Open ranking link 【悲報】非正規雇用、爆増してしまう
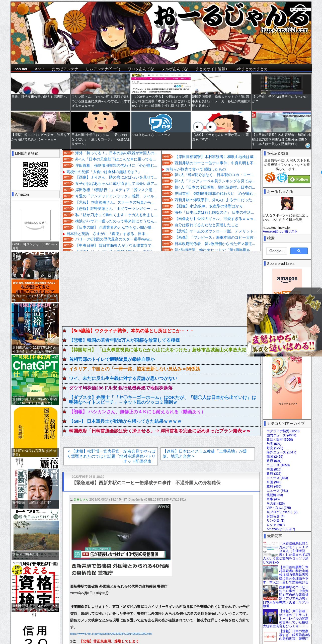This screenshot has height=644, width=322. pos(109,641)
